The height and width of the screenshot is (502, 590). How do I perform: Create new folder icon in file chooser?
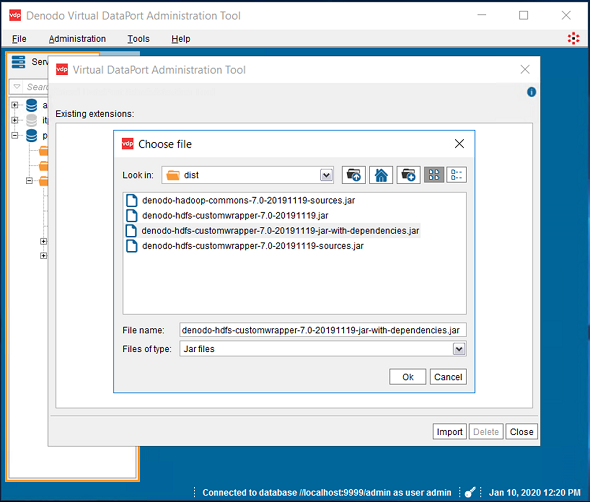click(x=408, y=175)
